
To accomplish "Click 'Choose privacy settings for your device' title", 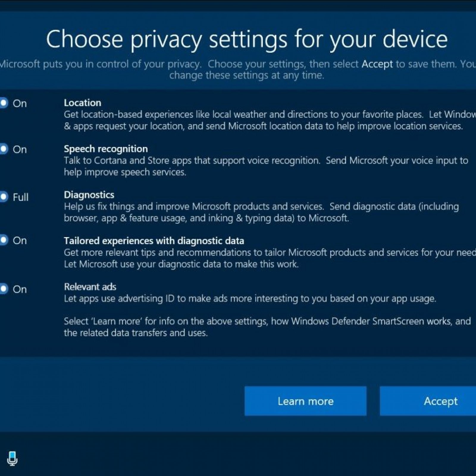I will pyautogui.click(x=247, y=39).
